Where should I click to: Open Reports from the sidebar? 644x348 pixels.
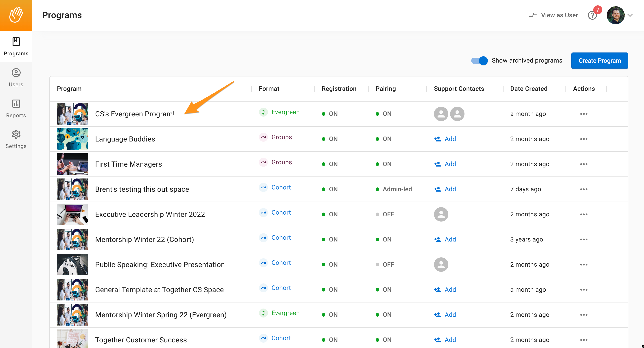point(16,109)
